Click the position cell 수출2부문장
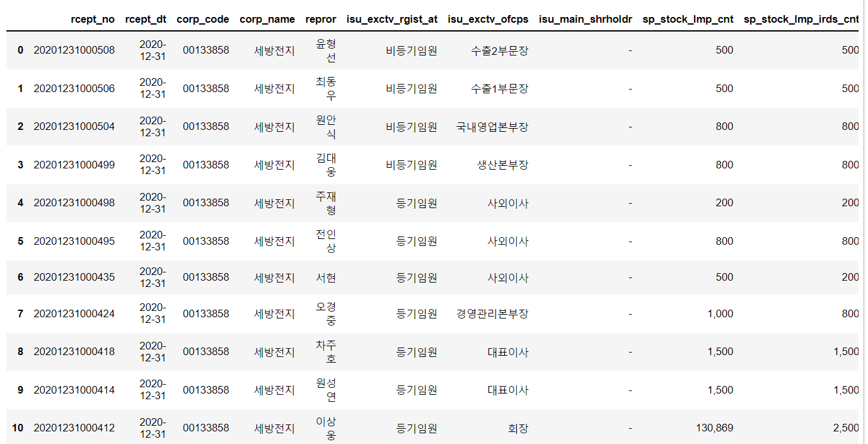868x444 pixels. tap(499, 50)
